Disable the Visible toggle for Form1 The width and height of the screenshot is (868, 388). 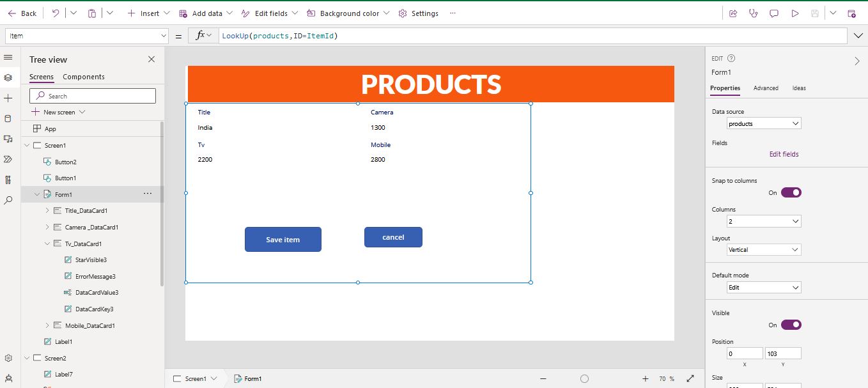[792, 324]
